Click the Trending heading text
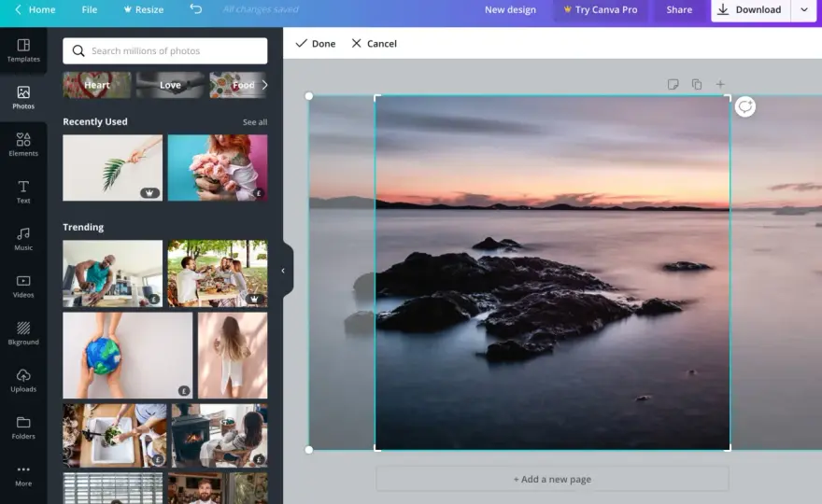Viewport: 822px width, 504px height. [83, 227]
